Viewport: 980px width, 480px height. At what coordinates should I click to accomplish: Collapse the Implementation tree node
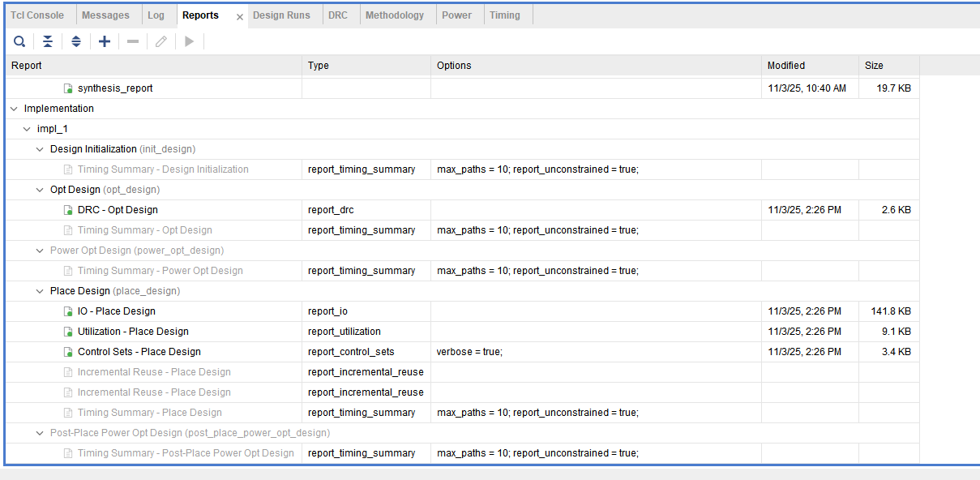14,109
